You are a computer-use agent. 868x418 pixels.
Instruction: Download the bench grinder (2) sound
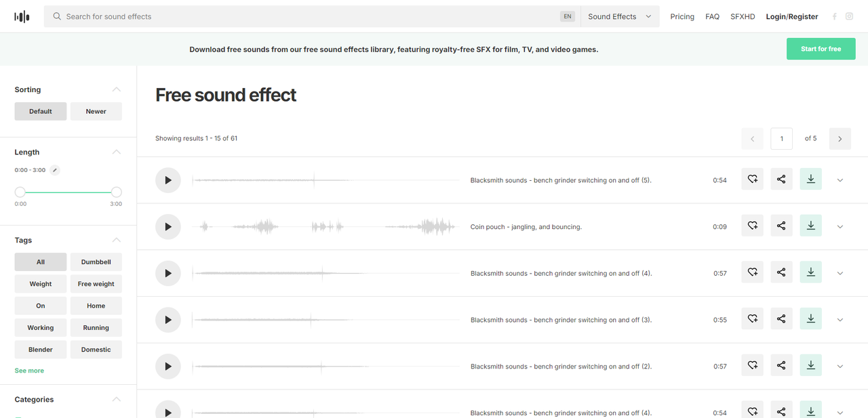tap(810, 365)
